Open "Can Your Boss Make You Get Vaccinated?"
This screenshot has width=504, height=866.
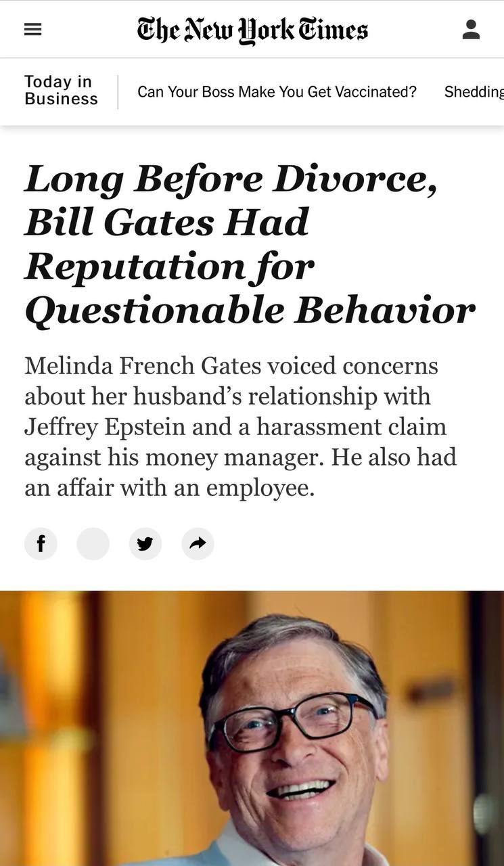(x=277, y=91)
